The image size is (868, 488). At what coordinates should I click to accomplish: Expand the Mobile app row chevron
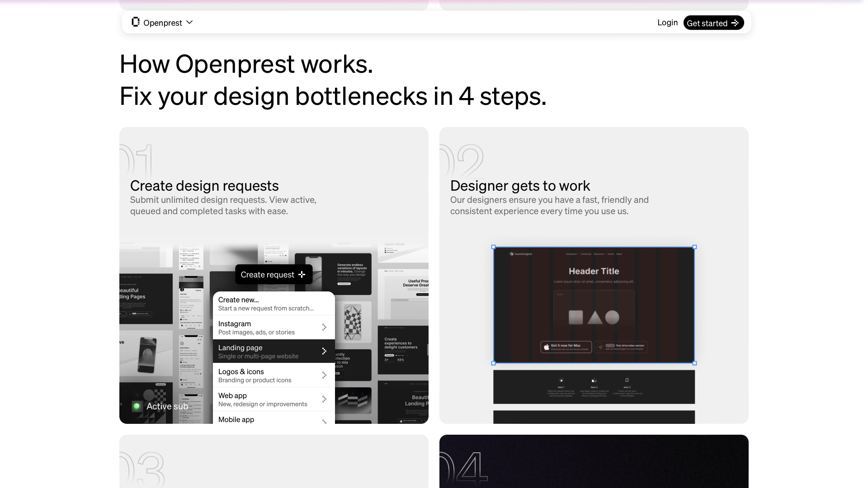tap(324, 422)
